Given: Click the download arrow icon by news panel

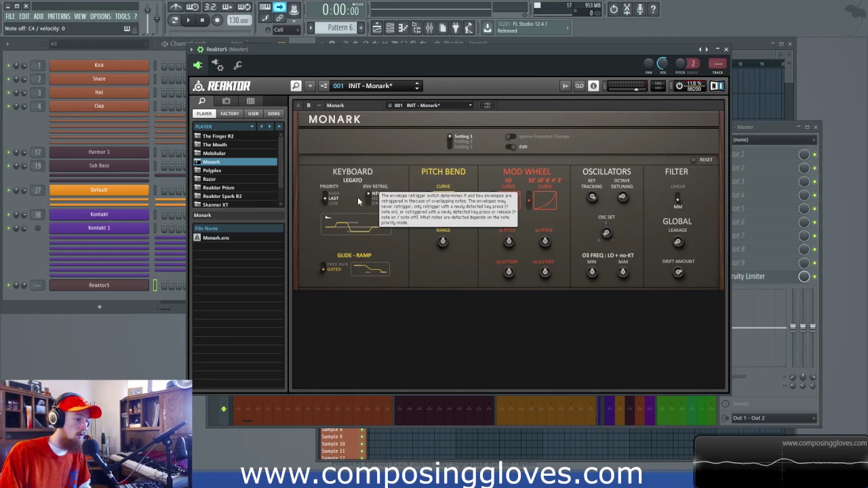Looking at the screenshot, I should point(487,28).
